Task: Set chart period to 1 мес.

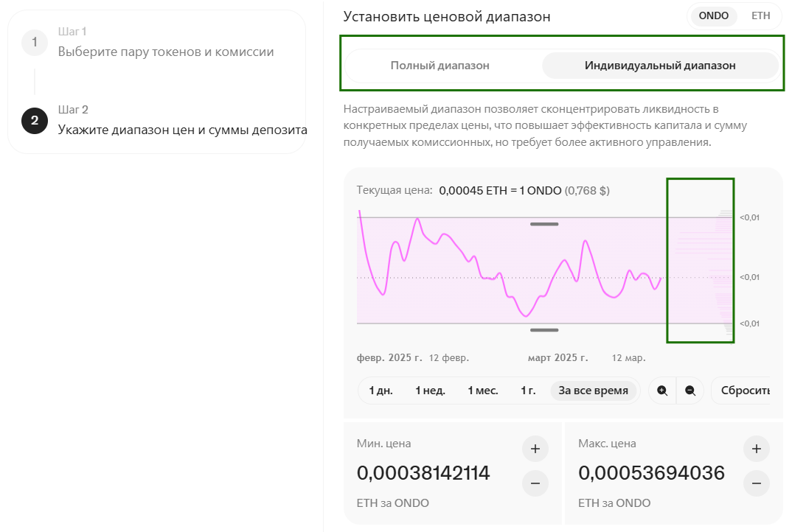Action: 482,391
